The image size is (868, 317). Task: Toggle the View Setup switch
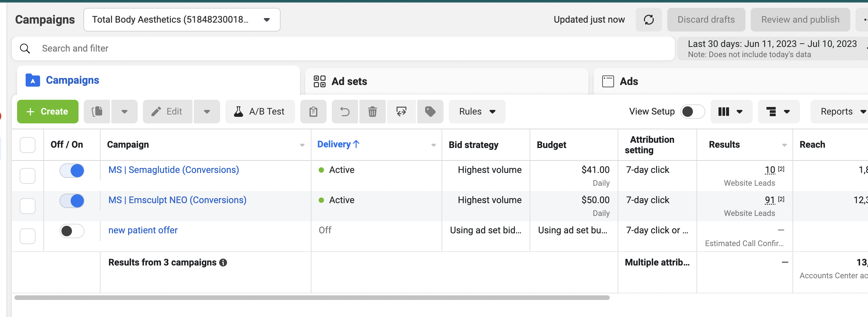[x=693, y=111]
